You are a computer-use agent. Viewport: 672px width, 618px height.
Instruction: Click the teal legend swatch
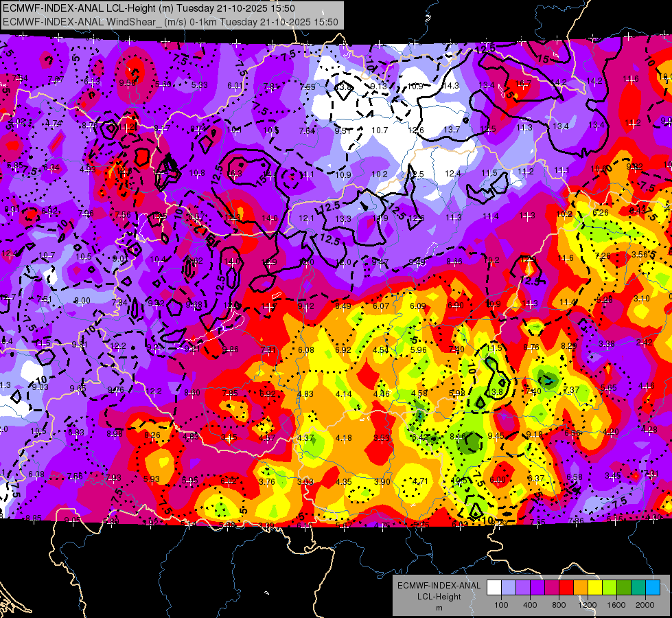[x=638, y=588]
